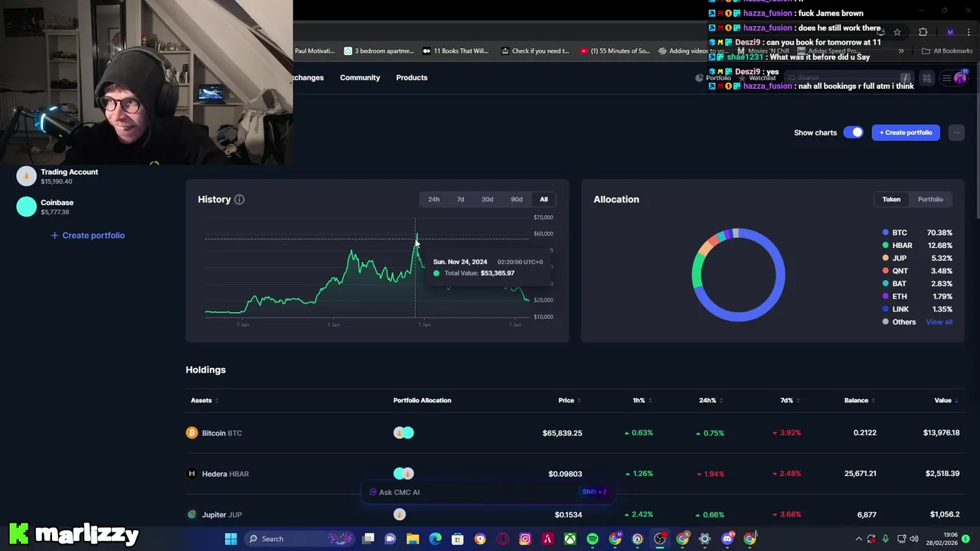Show hidden system tray icons chevron
The image size is (980, 551).
pyautogui.click(x=858, y=539)
